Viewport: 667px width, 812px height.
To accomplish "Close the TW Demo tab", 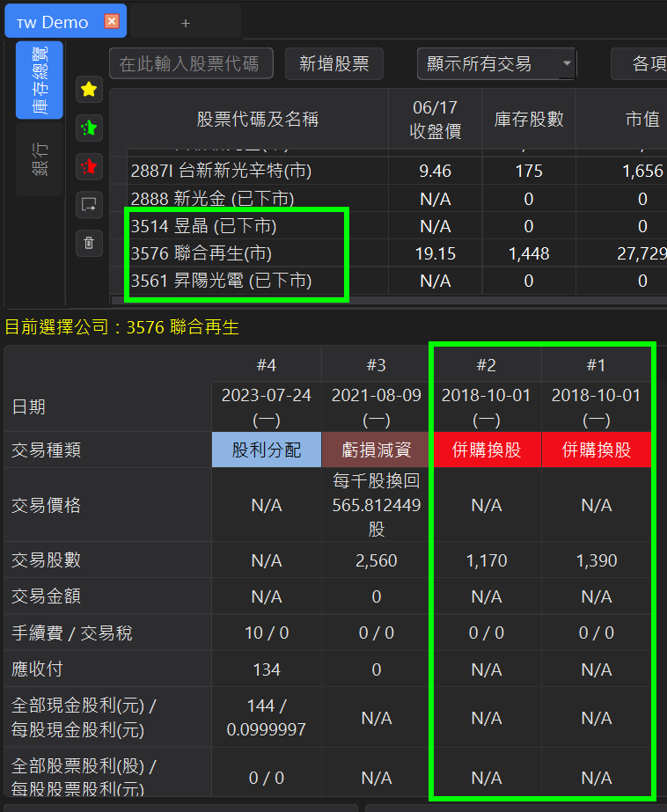I will 112,21.
